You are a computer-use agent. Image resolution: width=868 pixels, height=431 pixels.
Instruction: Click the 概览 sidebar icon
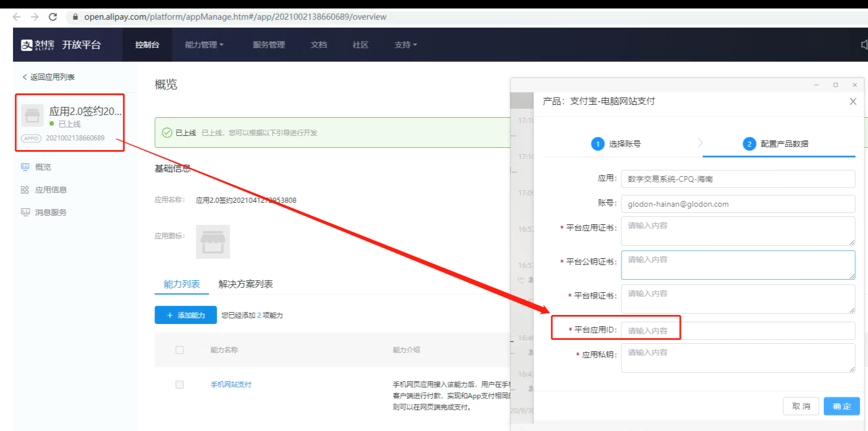pos(25,167)
